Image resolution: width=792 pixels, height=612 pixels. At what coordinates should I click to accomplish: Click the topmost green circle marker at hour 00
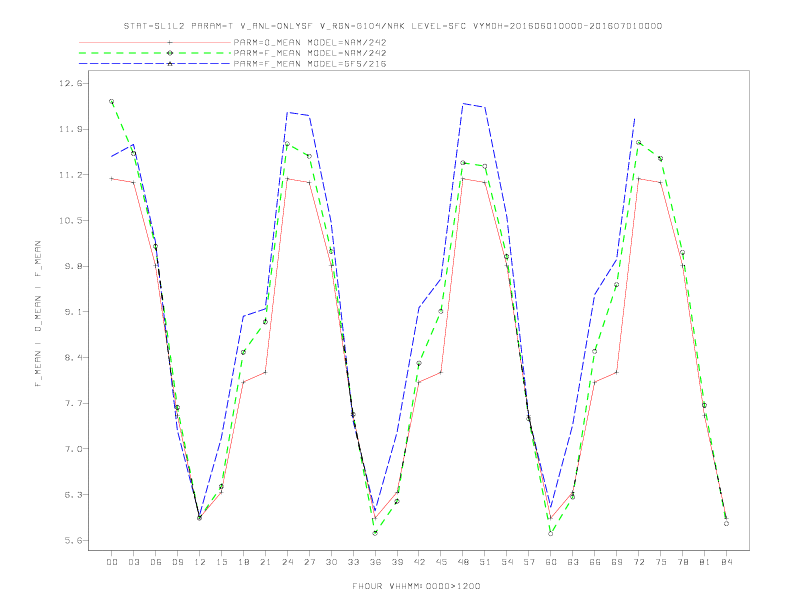[112, 101]
